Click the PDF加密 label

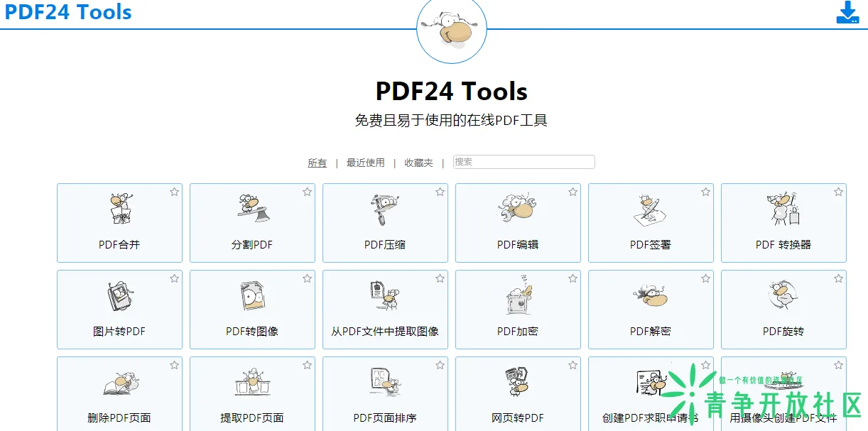[518, 332]
